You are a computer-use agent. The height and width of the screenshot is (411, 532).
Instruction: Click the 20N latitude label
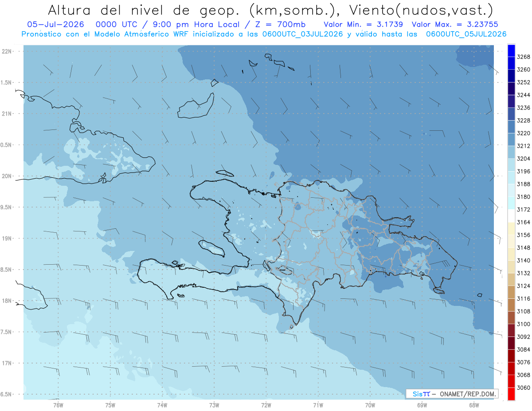[x=7, y=176]
